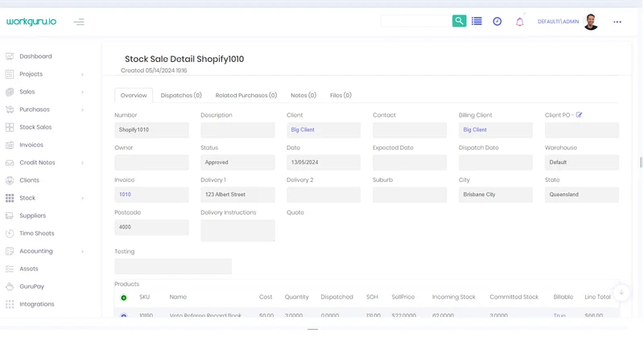Image resolution: width=644 pixels, height=362 pixels.
Task: Open invoice 1010 link
Action: click(x=125, y=195)
